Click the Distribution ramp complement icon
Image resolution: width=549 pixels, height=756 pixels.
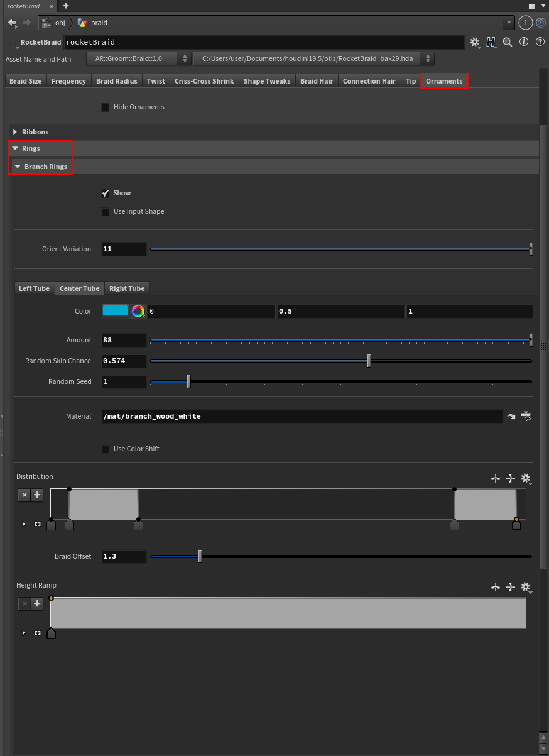click(x=511, y=479)
